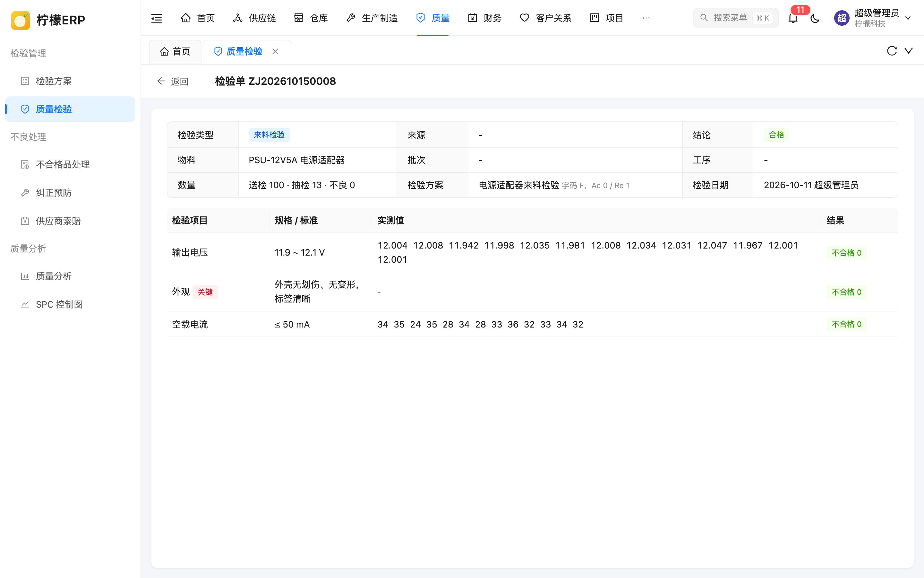
Task: Expand the tab options chevron beside refresh
Action: click(x=909, y=51)
